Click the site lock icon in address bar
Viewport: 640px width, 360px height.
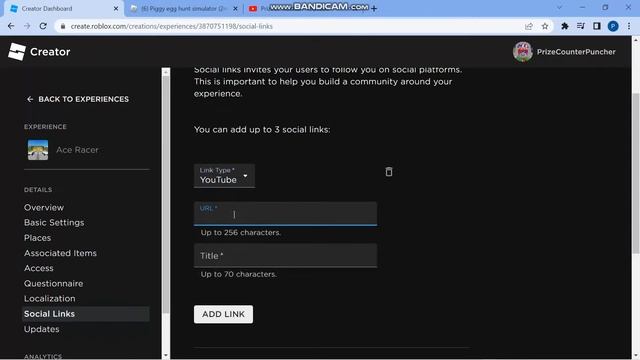[x=63, y=26]
